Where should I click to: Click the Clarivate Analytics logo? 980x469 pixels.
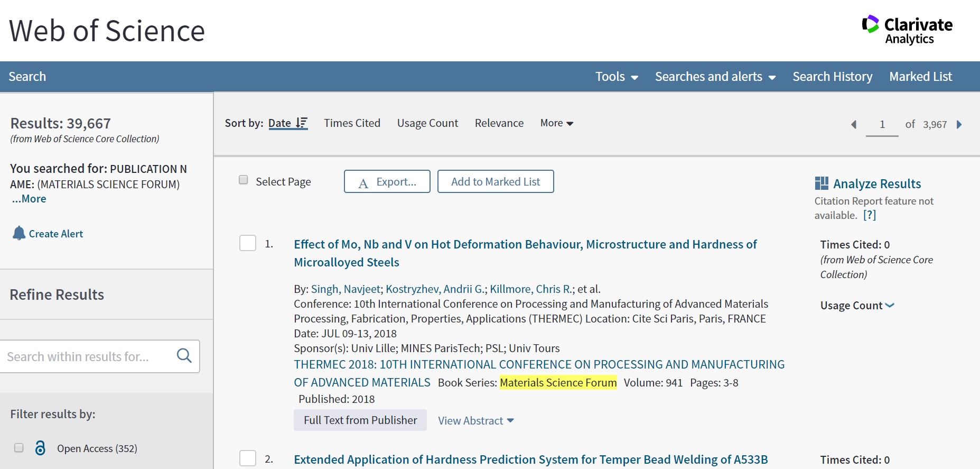[x=907, y=30]
